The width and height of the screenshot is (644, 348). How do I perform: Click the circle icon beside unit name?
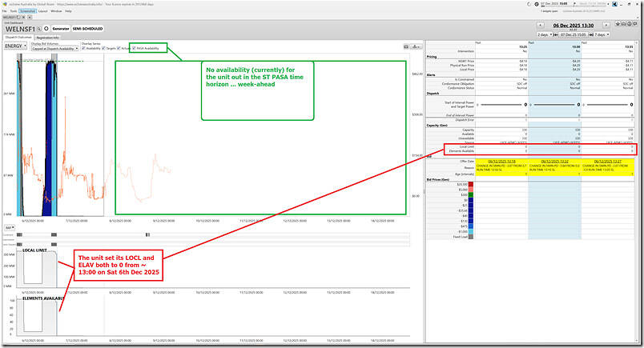point(46,29)
